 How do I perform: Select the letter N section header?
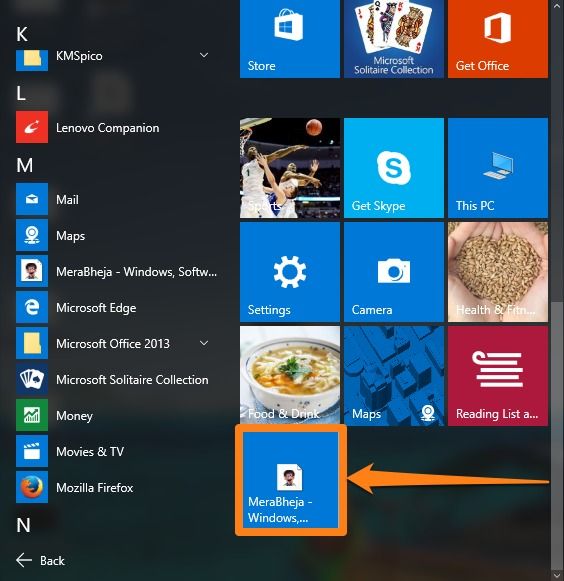tap(23, 525)
